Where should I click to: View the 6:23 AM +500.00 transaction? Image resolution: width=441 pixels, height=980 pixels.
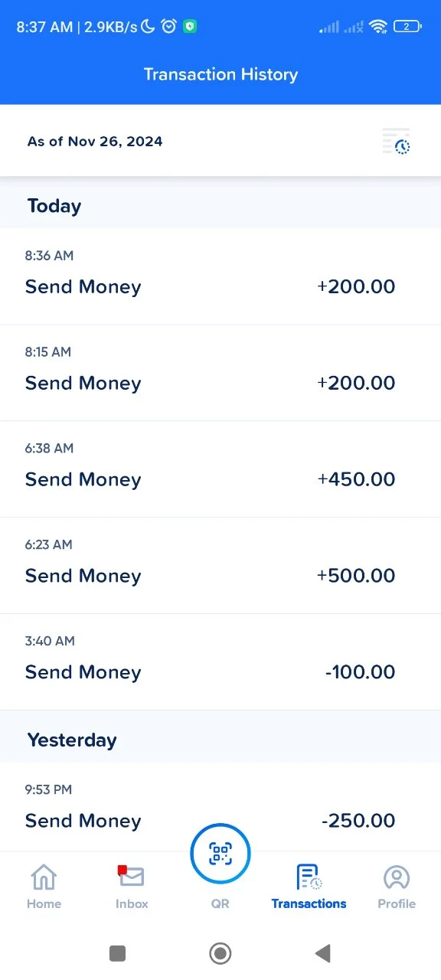220,566
